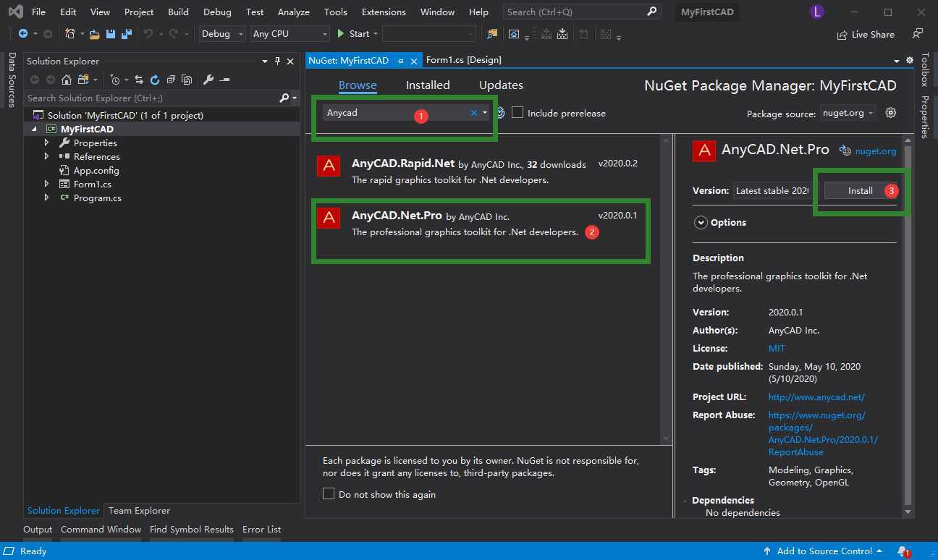Open the Version Latest stable dropdown
This screenshot has width=938, height=560.
(x=774, y=191)
